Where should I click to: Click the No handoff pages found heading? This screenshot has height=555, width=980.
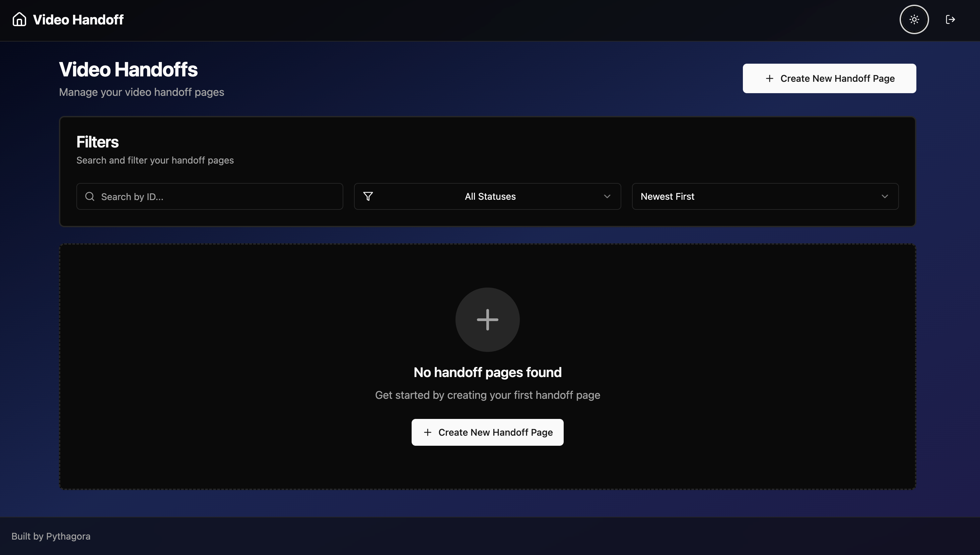[487, 372]
